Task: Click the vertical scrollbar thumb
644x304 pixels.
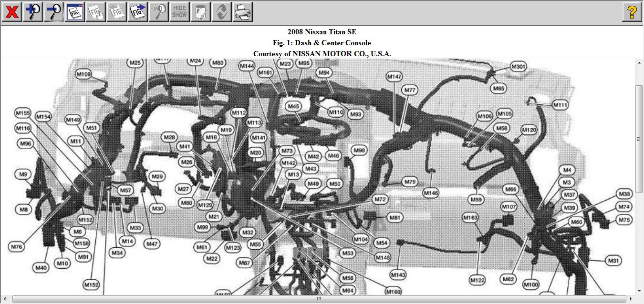Action: click(x=639, y=139)
